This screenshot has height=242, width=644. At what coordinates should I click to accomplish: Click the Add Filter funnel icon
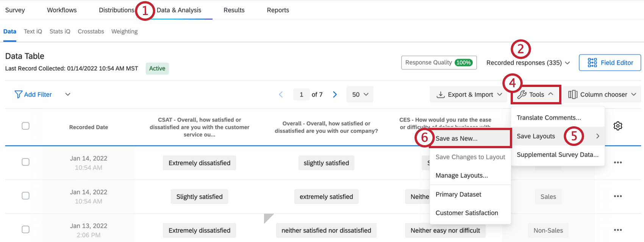pos(18,95)
